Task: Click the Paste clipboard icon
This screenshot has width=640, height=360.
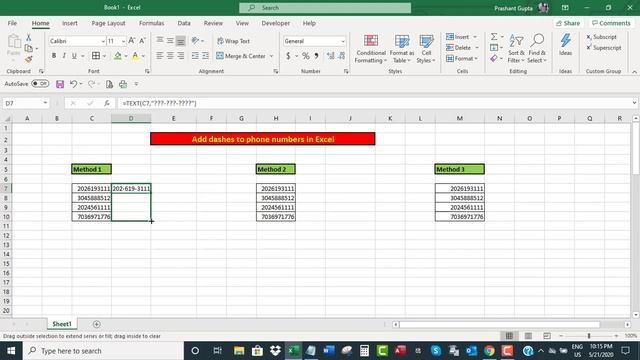Action: (x=14, y=42)
